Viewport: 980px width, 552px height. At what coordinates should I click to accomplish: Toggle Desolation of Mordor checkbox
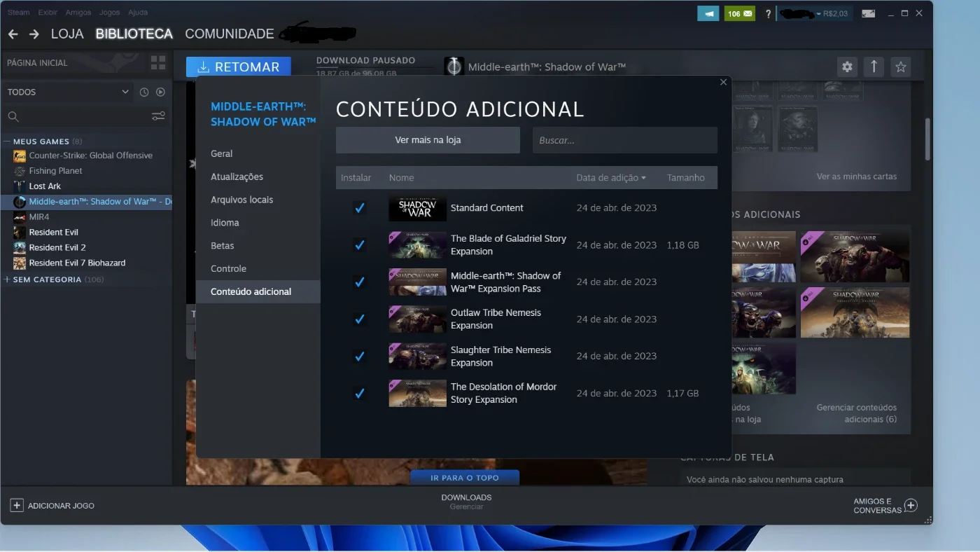(360, 394)
